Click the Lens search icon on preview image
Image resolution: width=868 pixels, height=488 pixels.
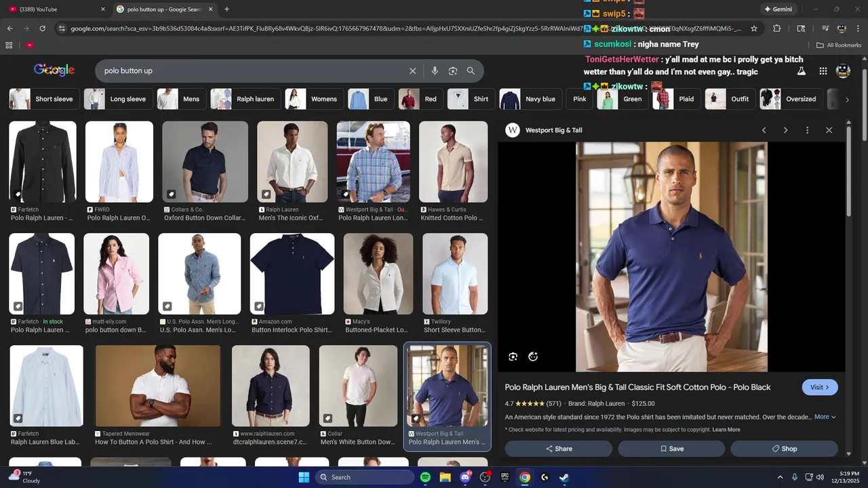coord(513,357)
